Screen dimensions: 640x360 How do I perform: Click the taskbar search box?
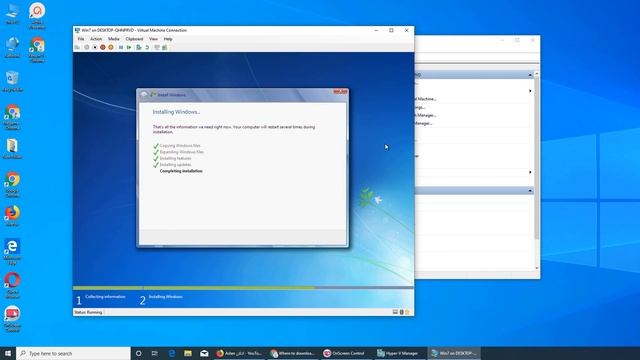pyautogui.click(x=73, y=353)
